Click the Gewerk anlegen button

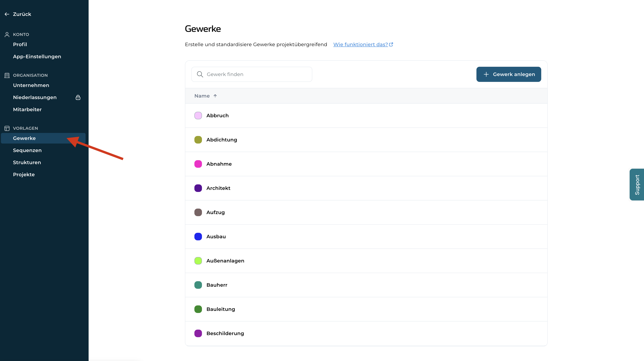point(509,74)
